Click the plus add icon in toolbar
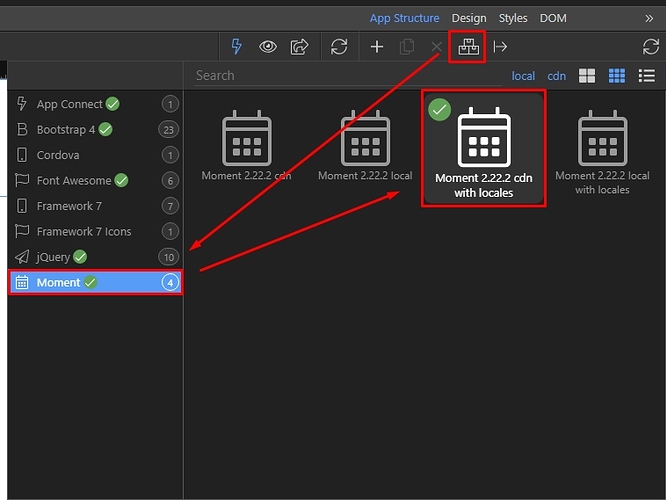The width and height of the screenshot is (666, 500). coord(377,47)
